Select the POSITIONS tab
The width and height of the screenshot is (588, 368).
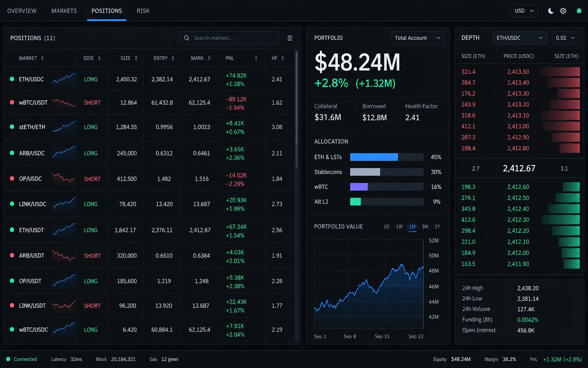pos(107,11)
